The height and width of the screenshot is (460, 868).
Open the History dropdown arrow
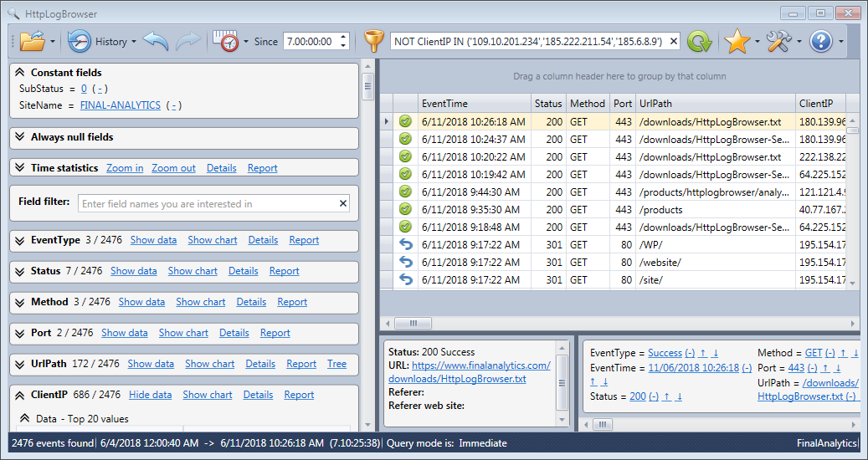(x=134, y=42)
